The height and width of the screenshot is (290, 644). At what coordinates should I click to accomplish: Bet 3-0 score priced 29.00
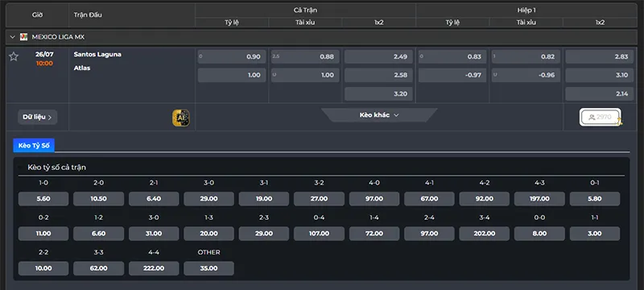[x=208, y=199]
